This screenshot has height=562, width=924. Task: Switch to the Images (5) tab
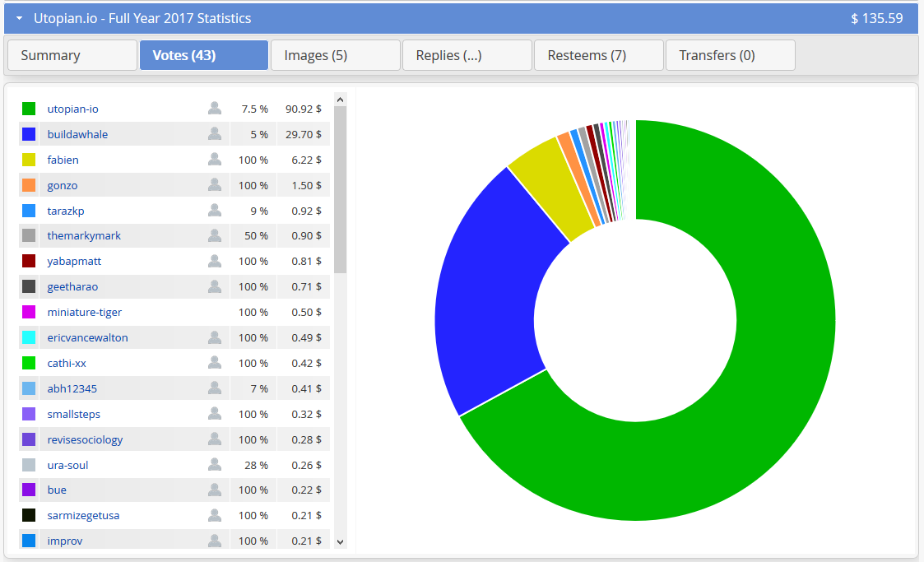pos(336,55)
